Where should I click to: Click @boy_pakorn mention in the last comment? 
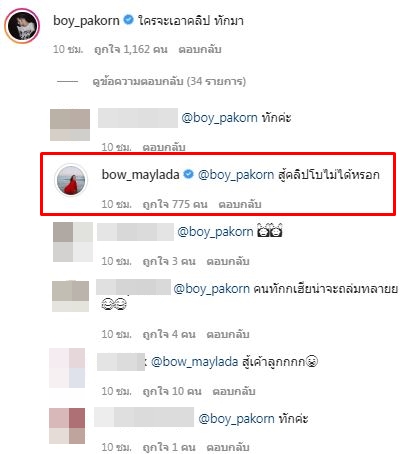click(236, 419)
